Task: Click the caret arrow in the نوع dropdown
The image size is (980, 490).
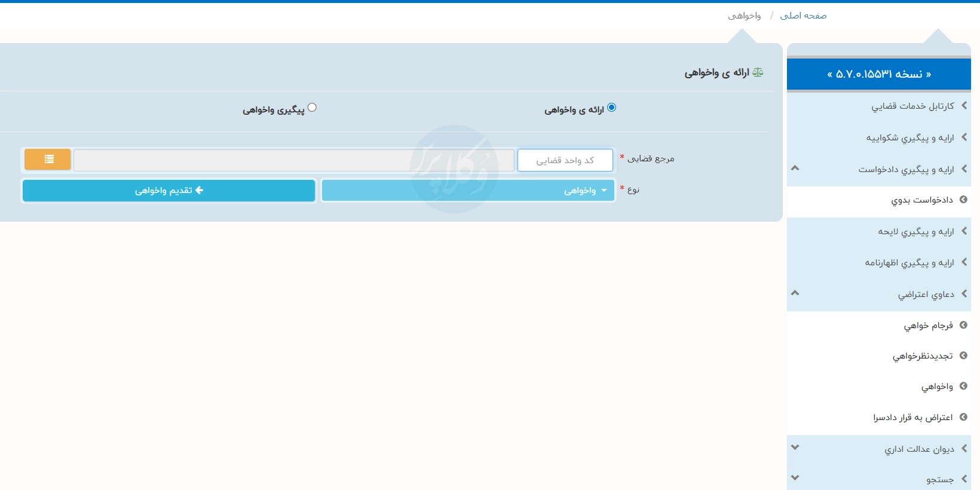Action: tap(604, 191)
